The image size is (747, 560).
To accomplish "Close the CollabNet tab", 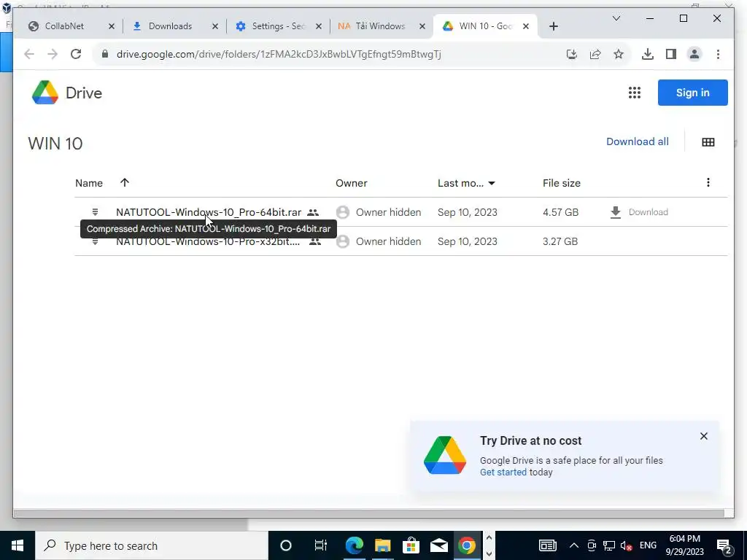I will click(112, 26).
